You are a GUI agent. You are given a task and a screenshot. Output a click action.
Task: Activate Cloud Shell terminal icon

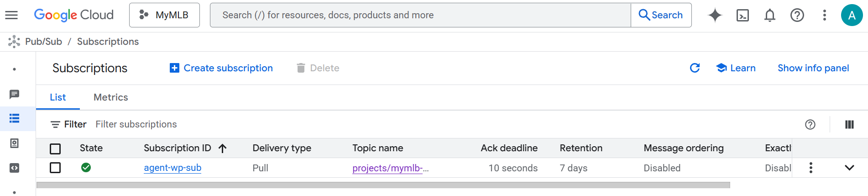click(x=743, y=15)
